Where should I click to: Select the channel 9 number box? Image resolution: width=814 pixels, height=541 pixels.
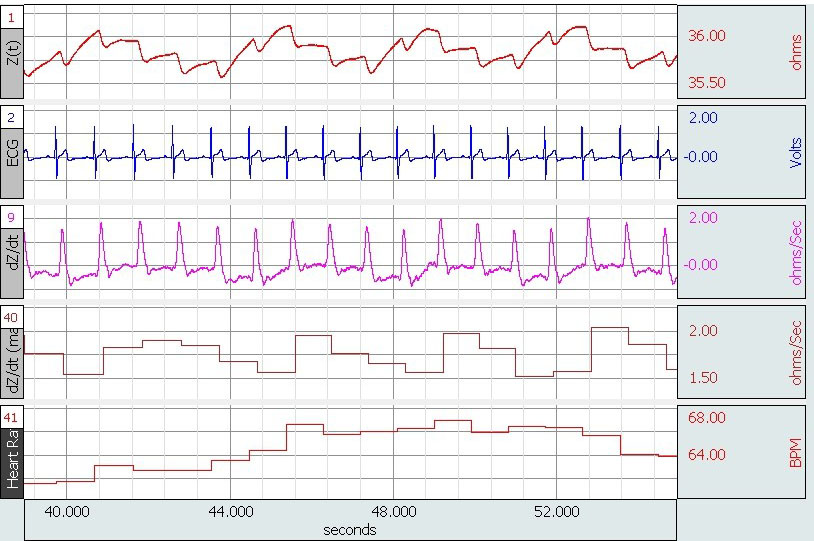point(11,217)
